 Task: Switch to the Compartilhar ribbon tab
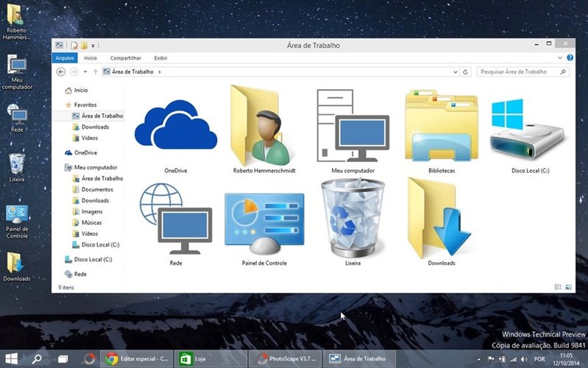pyautogui.click(x=126, y=57)
